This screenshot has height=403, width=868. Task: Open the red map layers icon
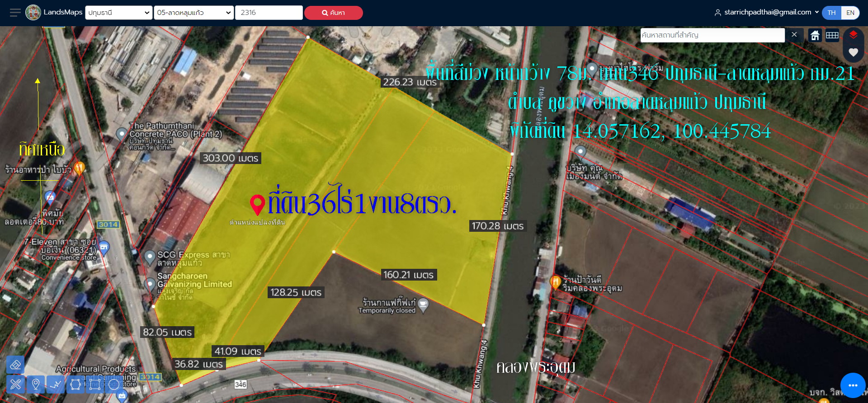tap(853, 35)
